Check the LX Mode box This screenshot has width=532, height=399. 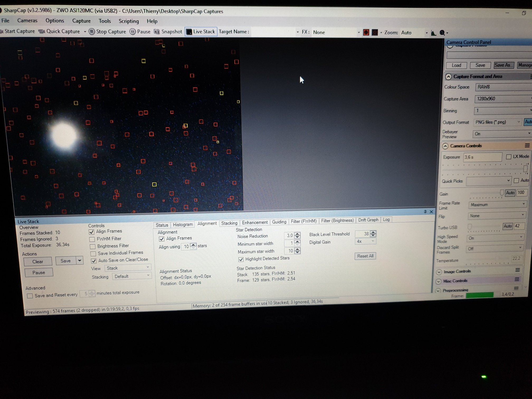click(509, 157)
